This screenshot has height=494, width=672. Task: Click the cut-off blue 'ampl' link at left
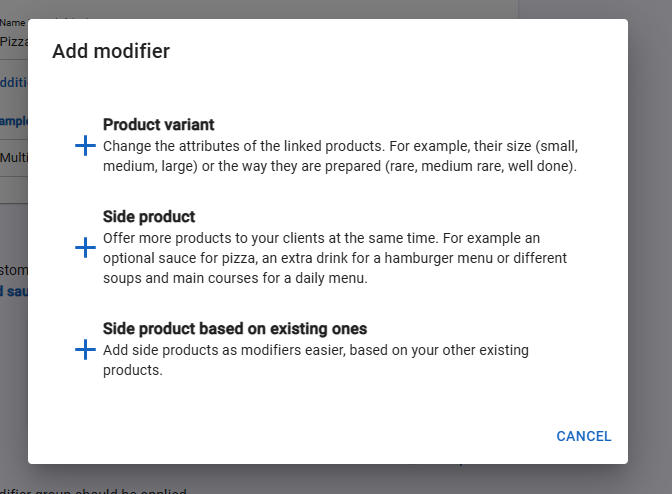pyautogui.click(x=14, y=121)
